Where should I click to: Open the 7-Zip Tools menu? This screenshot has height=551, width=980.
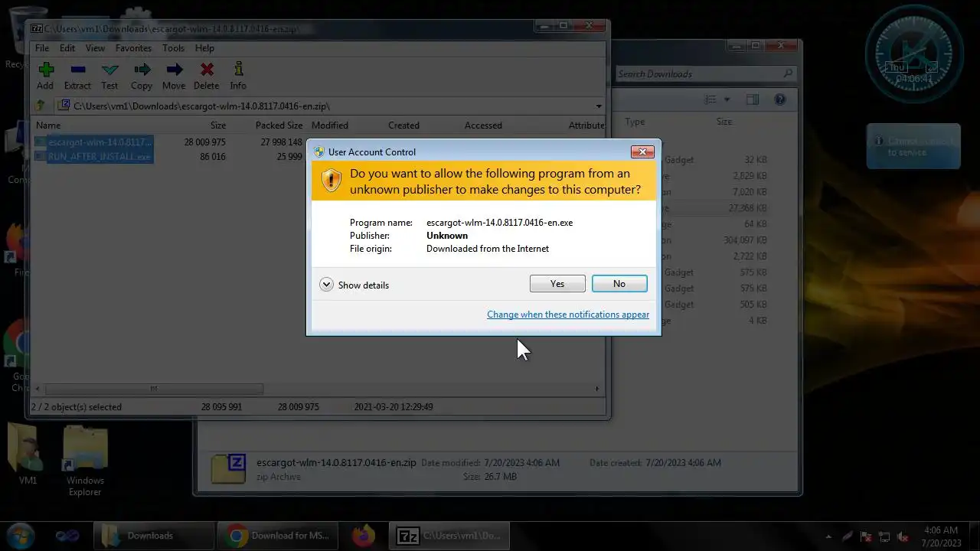[x=173, y=47]
